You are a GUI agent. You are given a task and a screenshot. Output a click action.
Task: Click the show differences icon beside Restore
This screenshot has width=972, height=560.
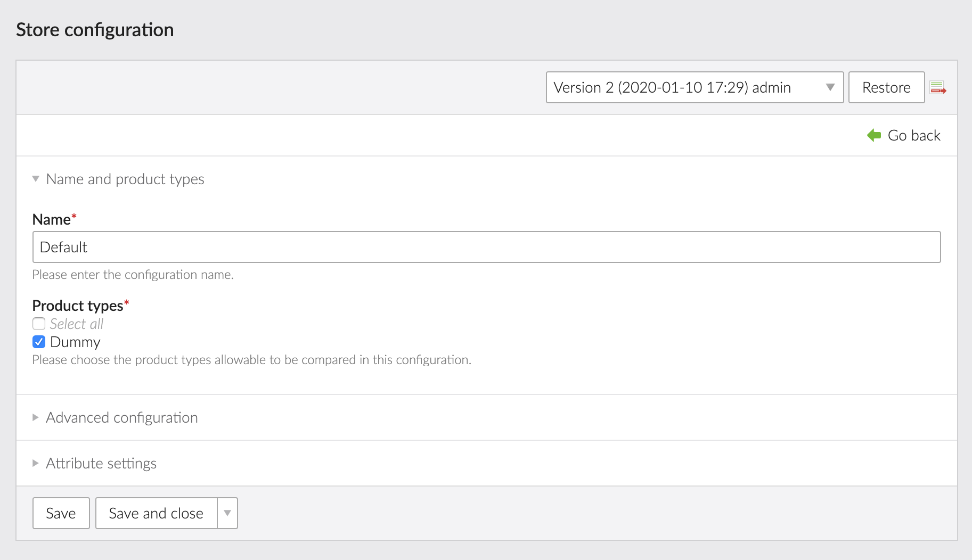pos(937,88)
